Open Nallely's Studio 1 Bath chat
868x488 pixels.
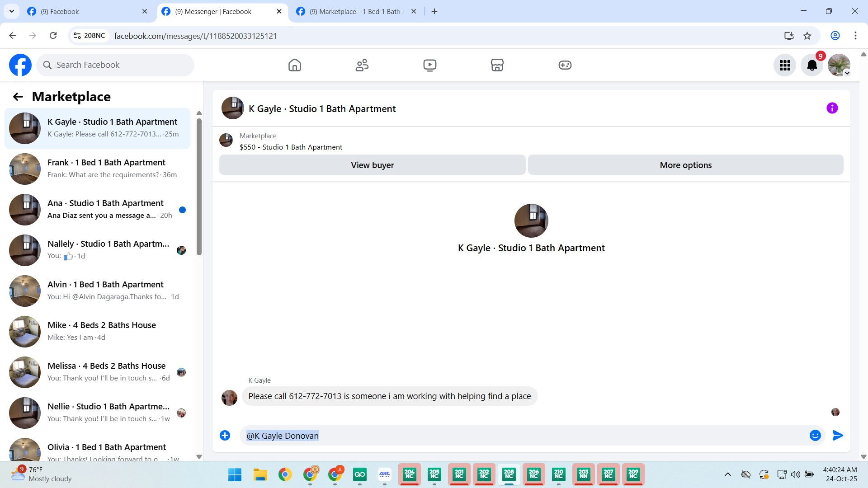pos(97,250)
